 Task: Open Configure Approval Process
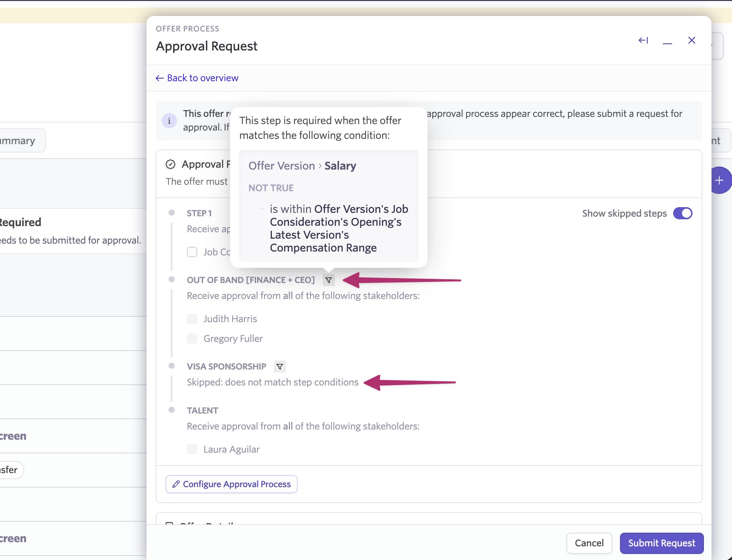pyautogui.click(x=232, y=484)
